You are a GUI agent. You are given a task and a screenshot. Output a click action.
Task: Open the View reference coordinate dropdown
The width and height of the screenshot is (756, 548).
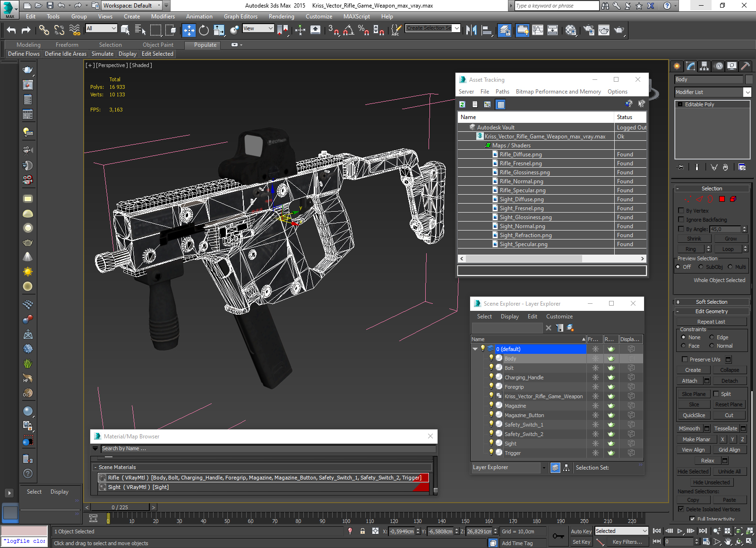point(258,28)
